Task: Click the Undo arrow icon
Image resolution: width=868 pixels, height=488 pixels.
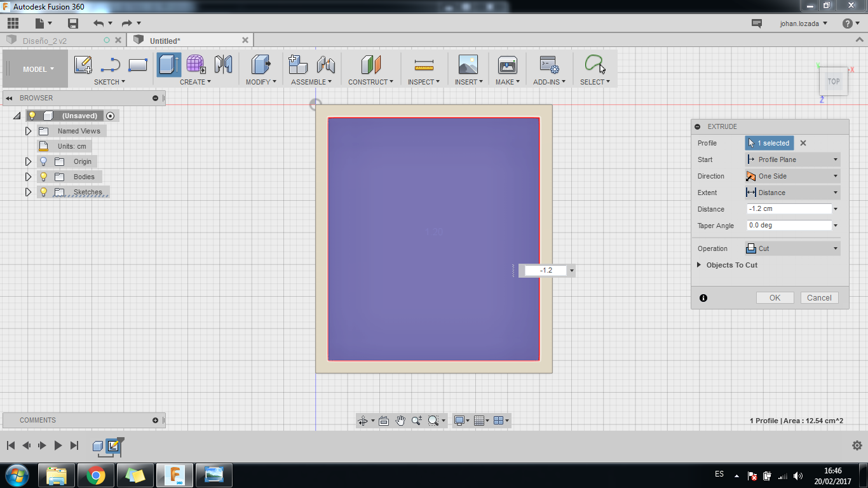Action: (x=98, y=24)
